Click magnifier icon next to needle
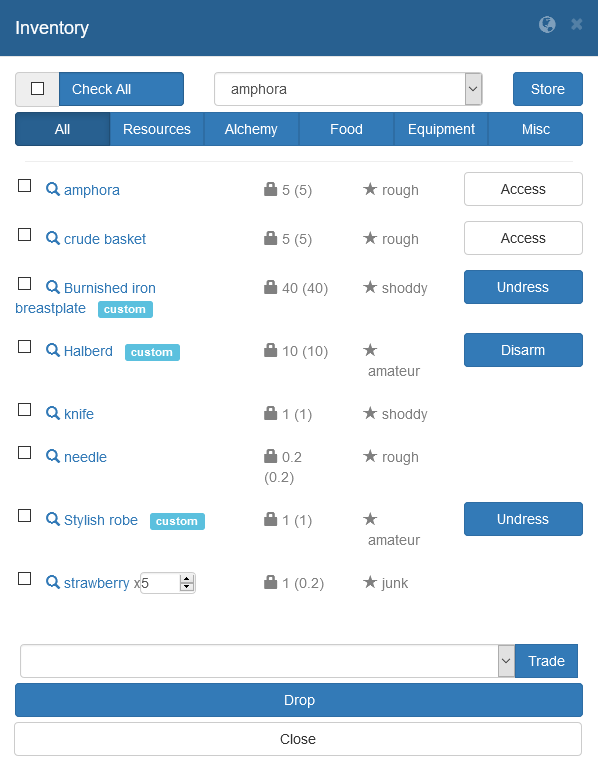Image resolution: width=598 pixels, height=760 pixels. click(x=52, y=456)
